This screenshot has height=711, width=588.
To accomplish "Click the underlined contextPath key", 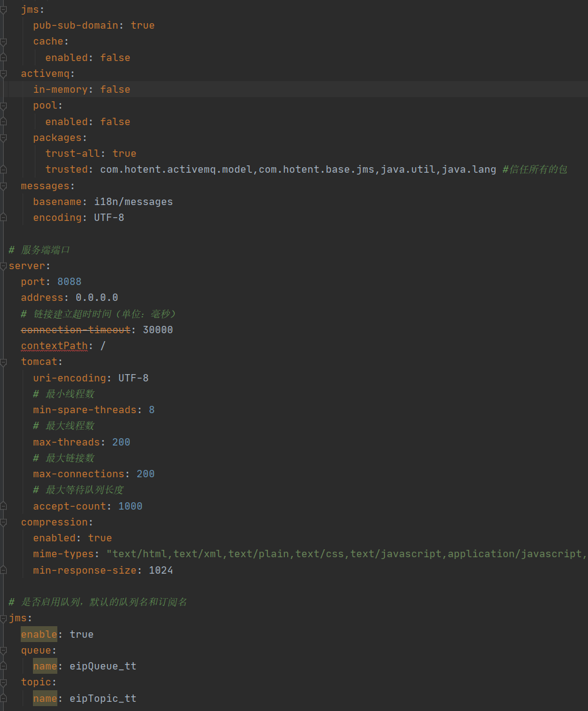I will click(x=54, y=346).
